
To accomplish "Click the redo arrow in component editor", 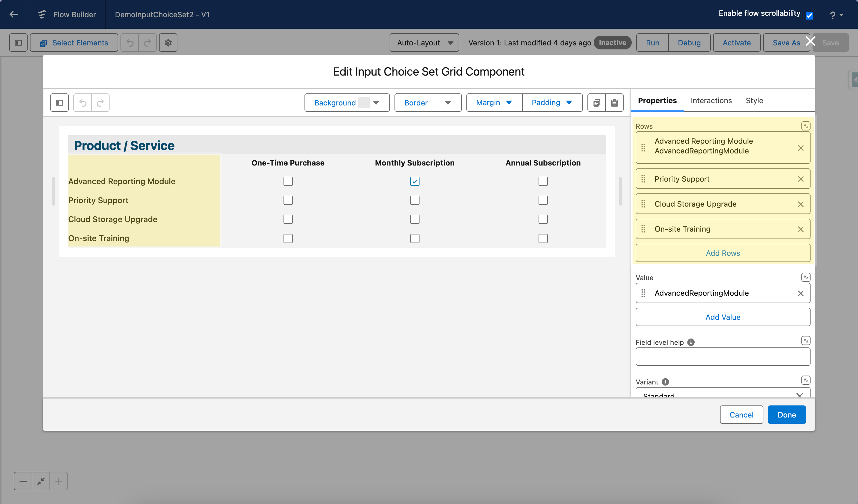I will coord(100,103).
